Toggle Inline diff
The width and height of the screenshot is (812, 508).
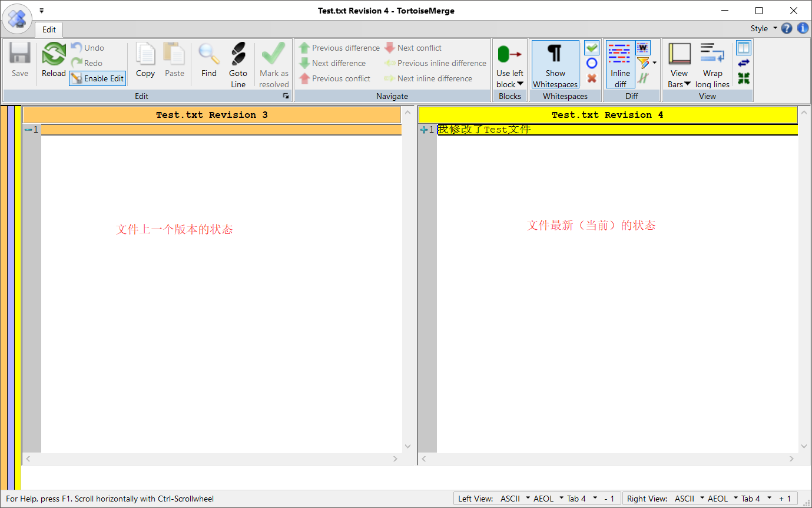pyautogui.click(x=621, y=64)
